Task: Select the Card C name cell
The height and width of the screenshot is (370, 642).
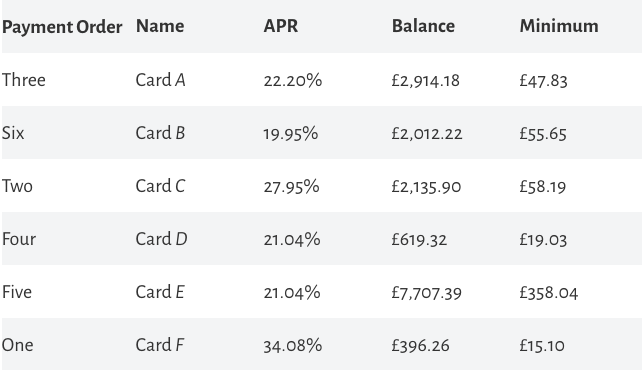Action: coord(160,186)
